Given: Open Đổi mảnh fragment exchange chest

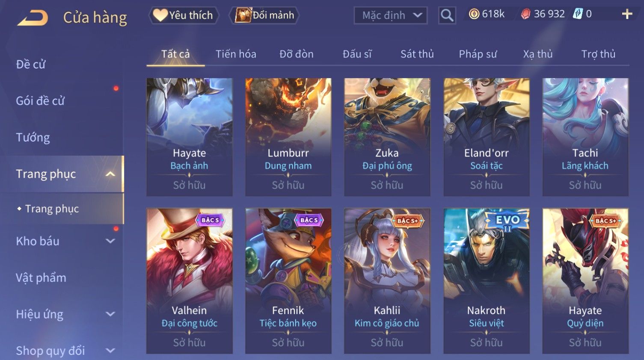Looking at the screenshot, I should [264, 15].
